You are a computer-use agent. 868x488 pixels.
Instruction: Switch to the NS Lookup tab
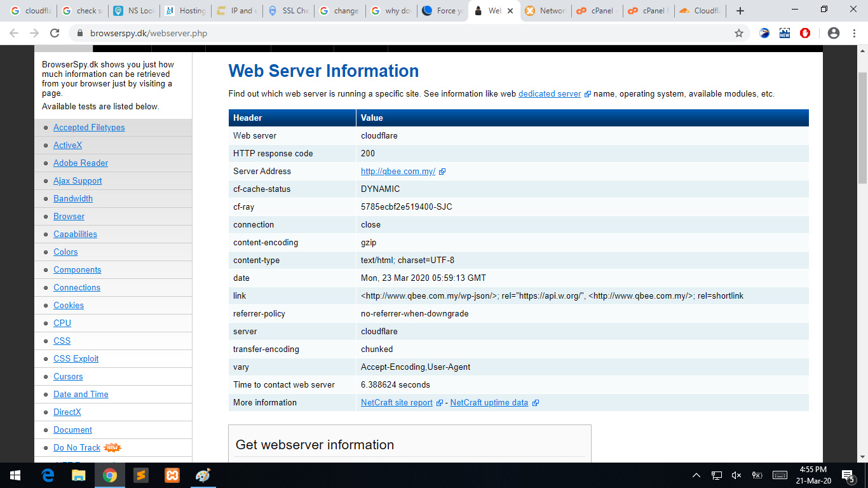(x=134, y=11)
